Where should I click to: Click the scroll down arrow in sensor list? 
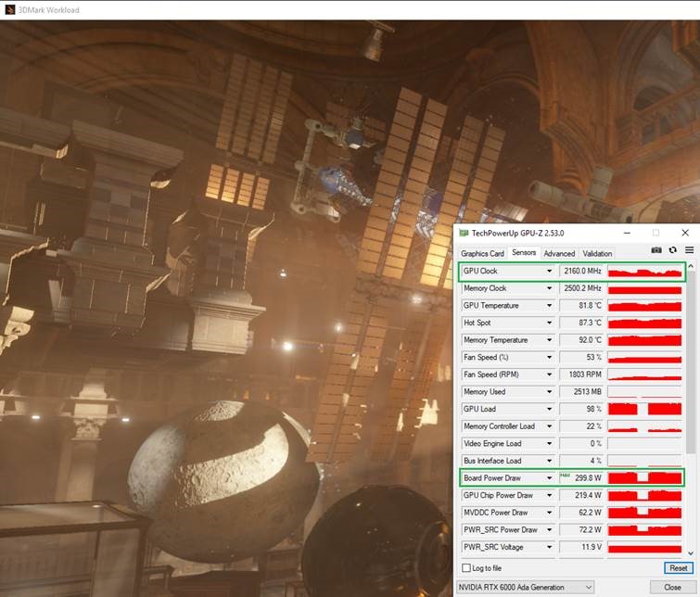(x=691, y=553)
